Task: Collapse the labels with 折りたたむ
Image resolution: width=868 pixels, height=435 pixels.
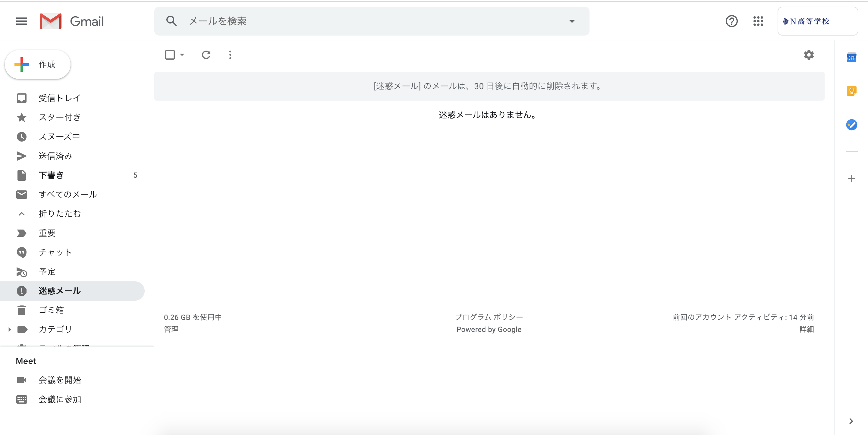Action: coord(60,214)
